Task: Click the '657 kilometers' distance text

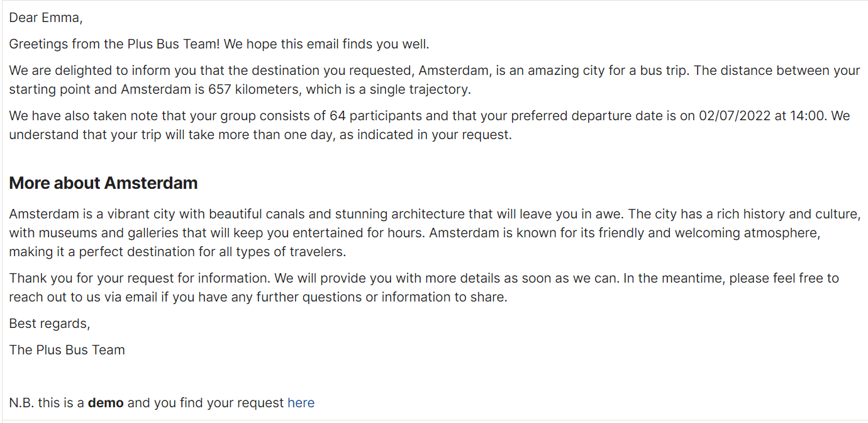Action: pyautogui.click(x=255, y=89)
